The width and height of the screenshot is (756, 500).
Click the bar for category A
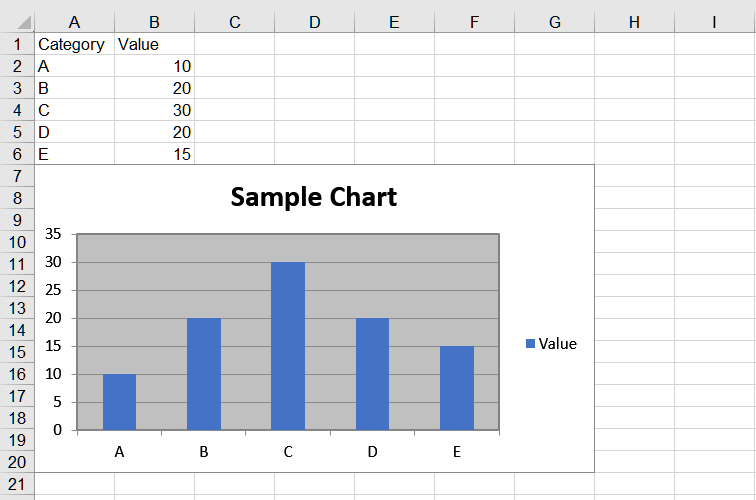[x=119, y=402]
